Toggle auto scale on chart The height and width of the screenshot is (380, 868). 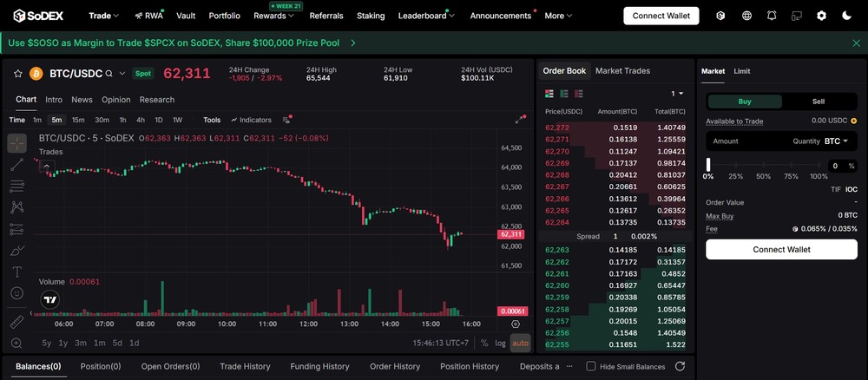(520, 343)
